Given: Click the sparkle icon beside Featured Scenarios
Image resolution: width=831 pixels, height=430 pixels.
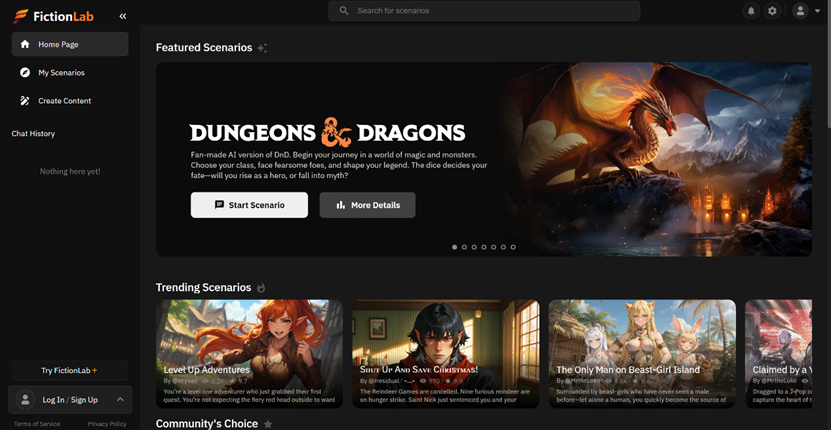Looking at the screenshot, I should [262, 48].
